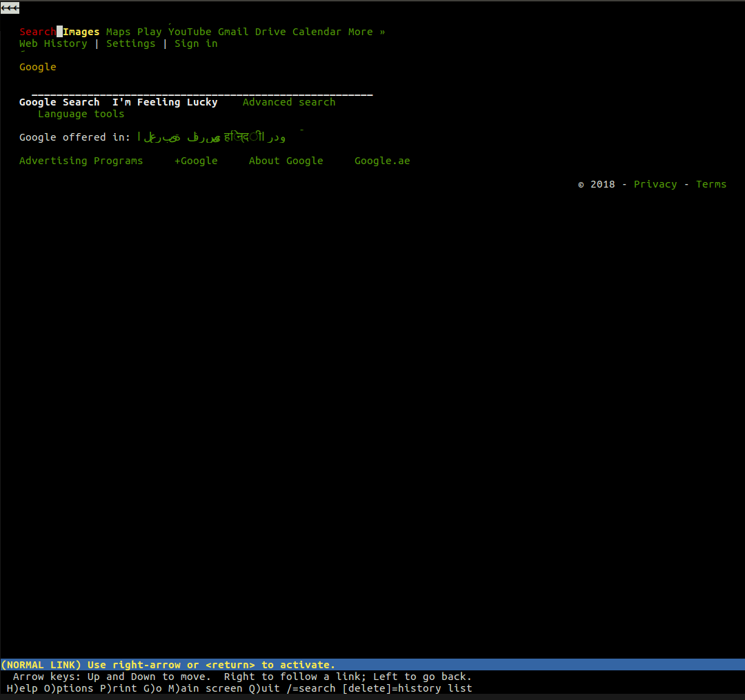The height and width of the screenshot is (700, 745).
Task: Go to the Google.ae link
Action: (x=382, y=161)
